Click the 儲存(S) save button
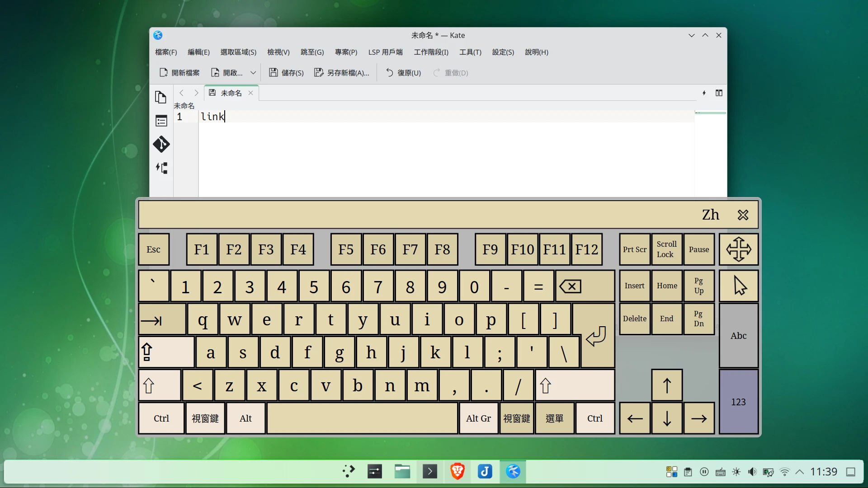 [286, 73]
